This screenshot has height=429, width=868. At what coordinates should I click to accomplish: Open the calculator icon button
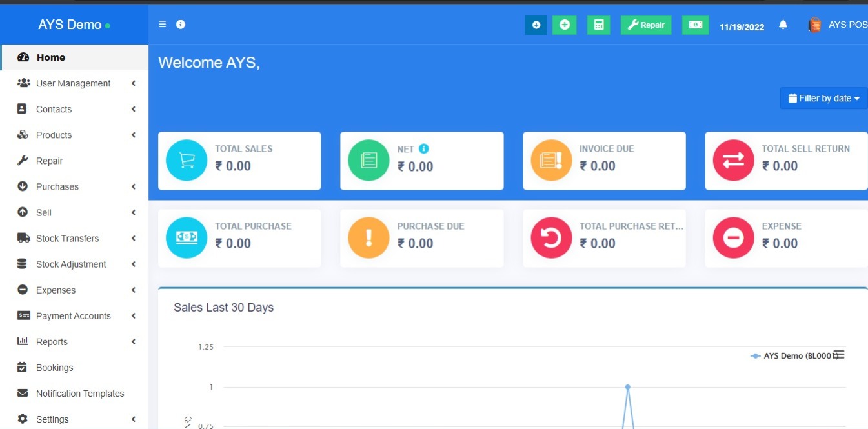[x=598, y=25]
